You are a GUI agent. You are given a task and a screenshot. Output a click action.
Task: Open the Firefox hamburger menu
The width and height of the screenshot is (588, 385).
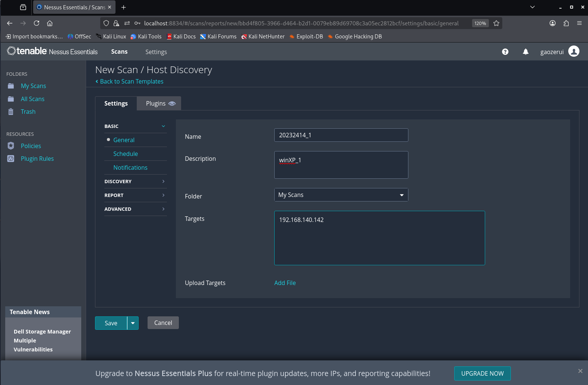(579, 23)
